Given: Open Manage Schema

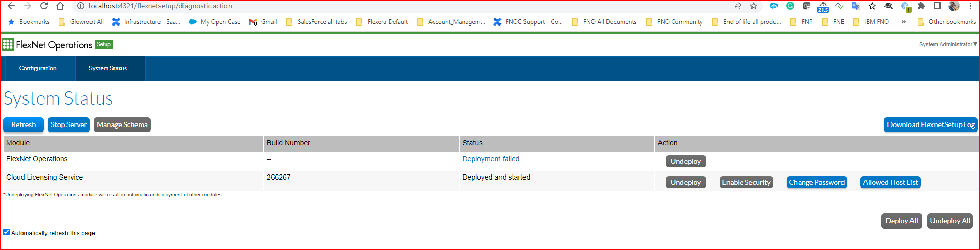Looking at the screenshot, I should tap(122, 125).
